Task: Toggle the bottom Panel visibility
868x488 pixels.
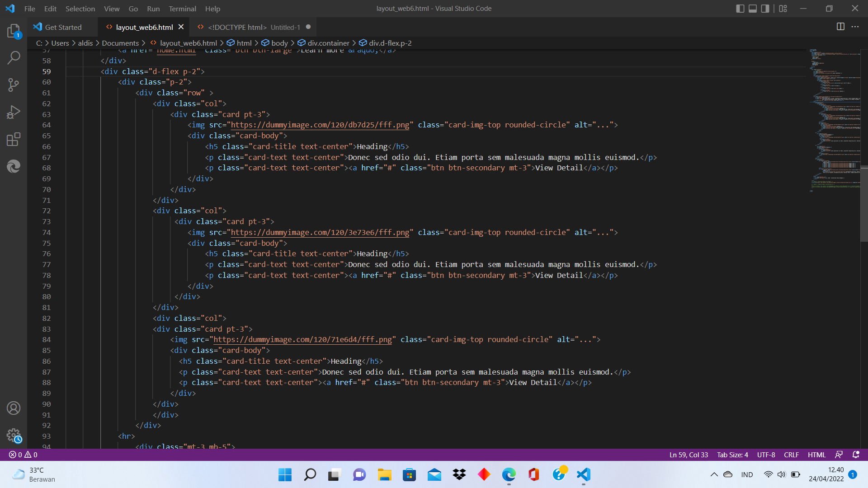Action: 752,8
